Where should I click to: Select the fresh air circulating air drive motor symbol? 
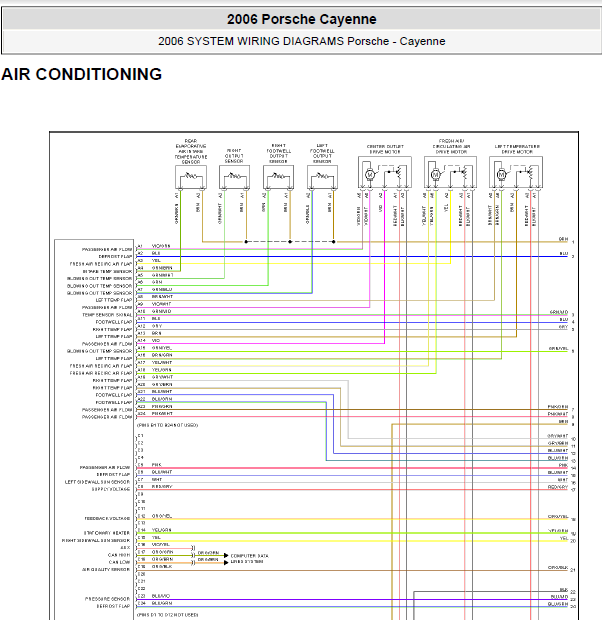[451, 172]
